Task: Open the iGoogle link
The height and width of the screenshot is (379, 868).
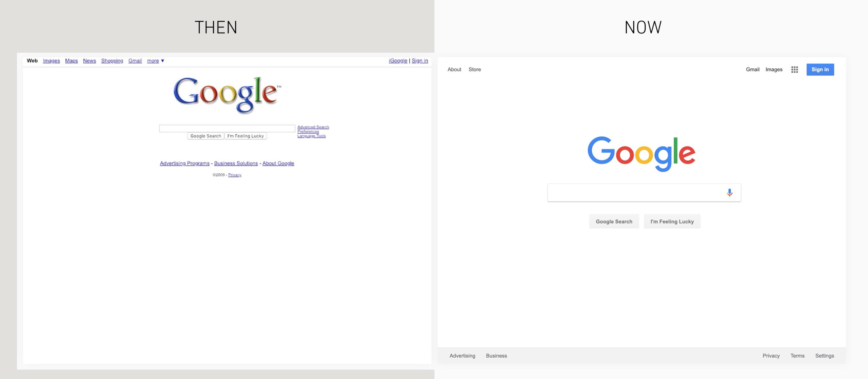Action: tap(398, 61)
